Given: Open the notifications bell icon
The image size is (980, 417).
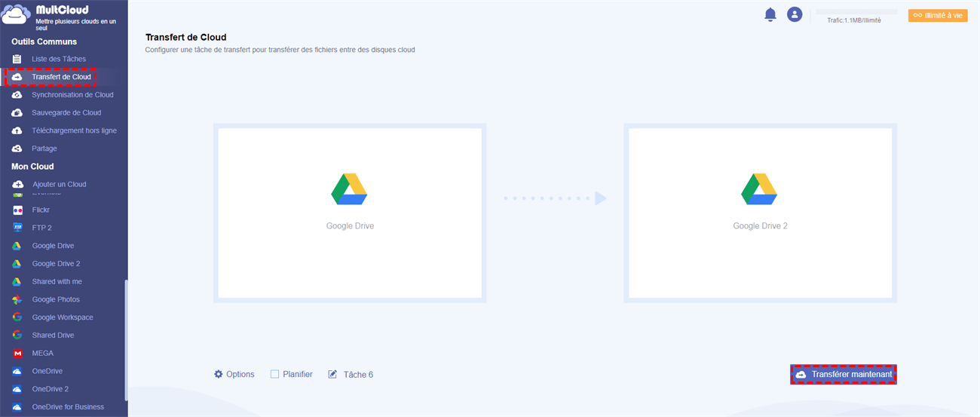Looking at the screenshot, I should pyautogui.click(x=770, y=14).
